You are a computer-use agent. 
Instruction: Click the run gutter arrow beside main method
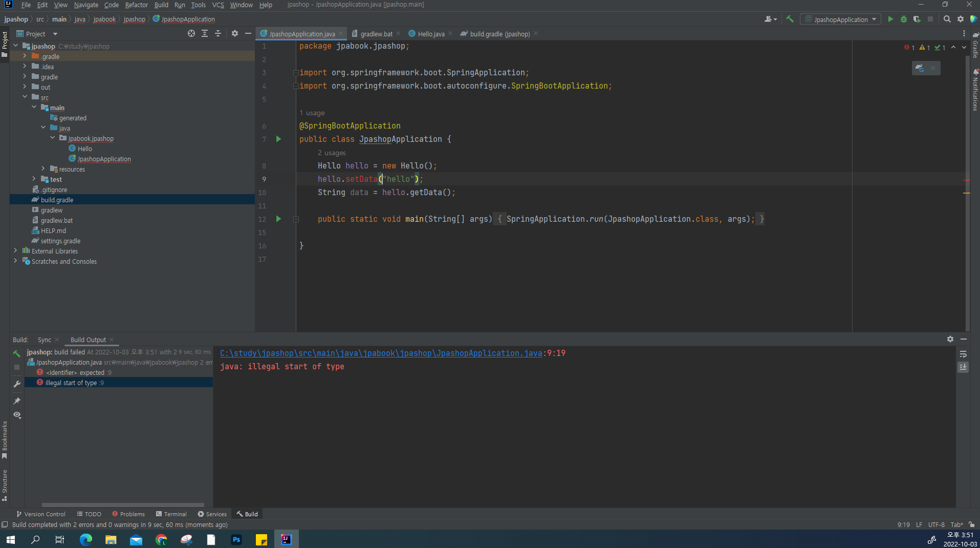(x=278, y=219)
